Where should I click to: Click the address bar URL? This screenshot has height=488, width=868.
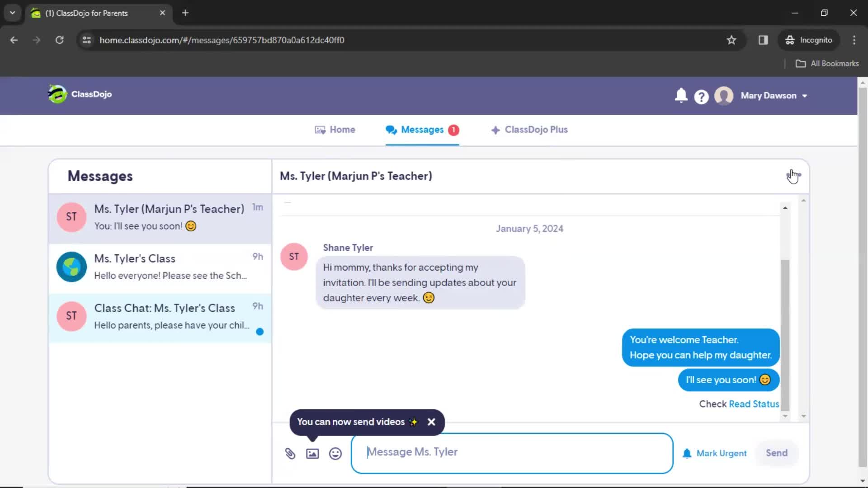[222, 40]
